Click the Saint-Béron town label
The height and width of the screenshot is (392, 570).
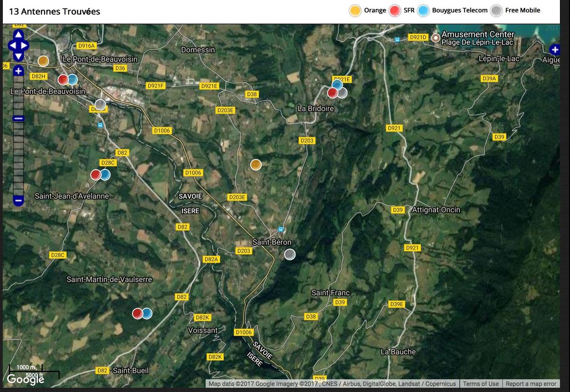pos(272,242)
